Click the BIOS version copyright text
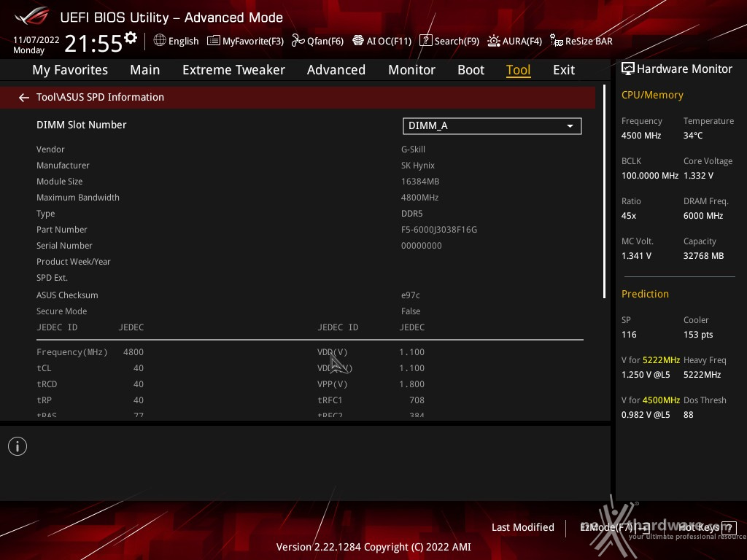Viewport: 747px width, 560px height. 373,547
